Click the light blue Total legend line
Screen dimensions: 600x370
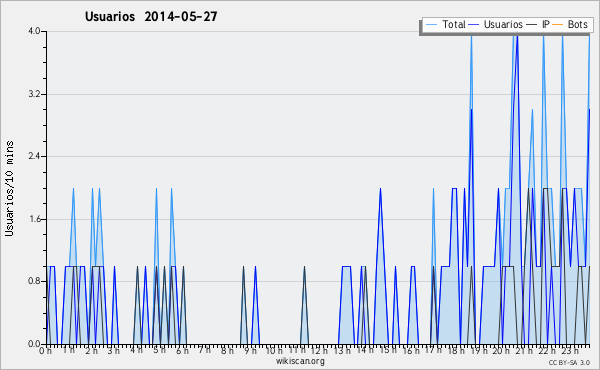coord(431,25)
